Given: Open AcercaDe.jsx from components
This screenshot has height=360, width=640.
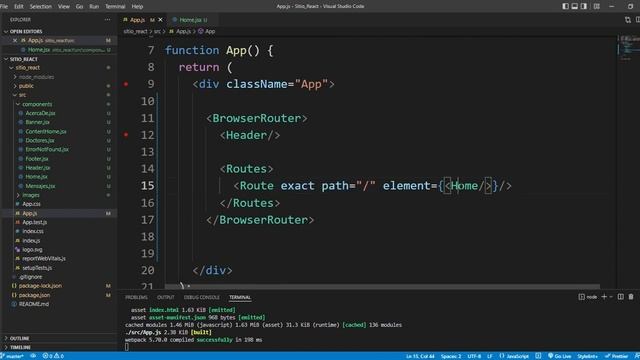Looking at the screenshot, I should [40, 113].
